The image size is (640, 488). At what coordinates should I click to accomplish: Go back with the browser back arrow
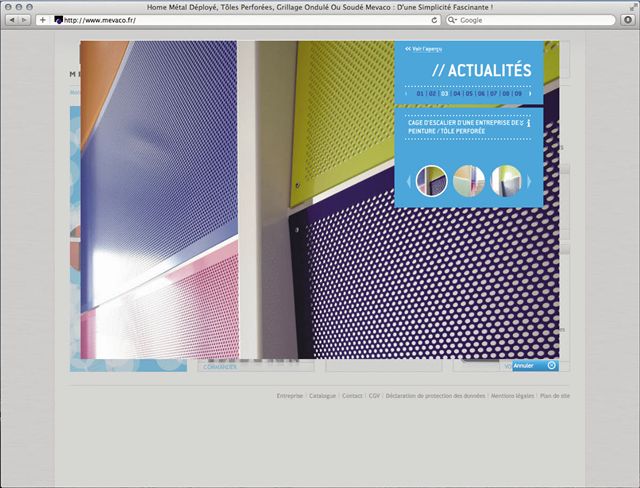[12, 20]
